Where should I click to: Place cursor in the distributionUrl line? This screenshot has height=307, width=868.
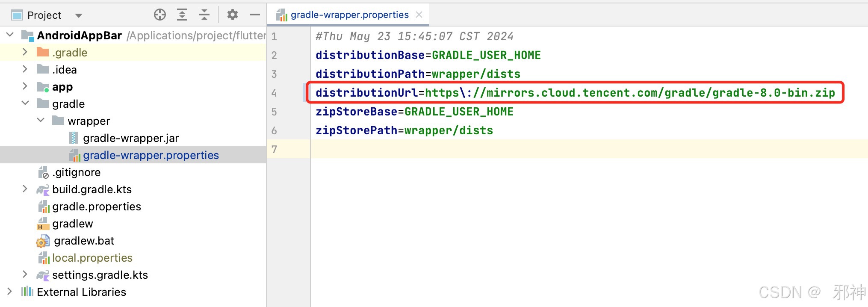pyautogui.click(x=575, y=93)
